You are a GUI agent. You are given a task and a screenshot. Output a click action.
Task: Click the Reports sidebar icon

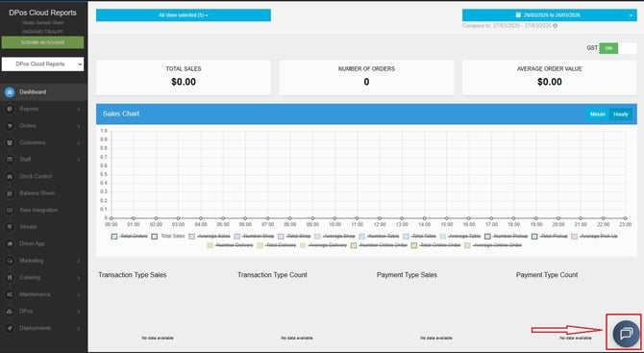10,109
